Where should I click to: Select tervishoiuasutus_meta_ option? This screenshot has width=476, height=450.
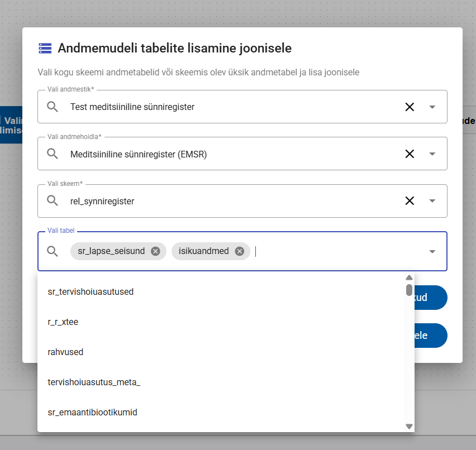94,382
